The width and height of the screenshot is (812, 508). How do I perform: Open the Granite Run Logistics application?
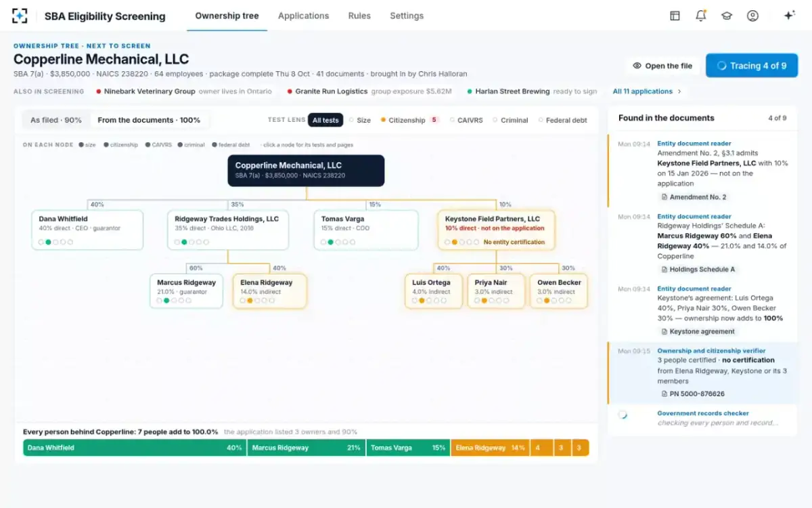pos(369,91)
